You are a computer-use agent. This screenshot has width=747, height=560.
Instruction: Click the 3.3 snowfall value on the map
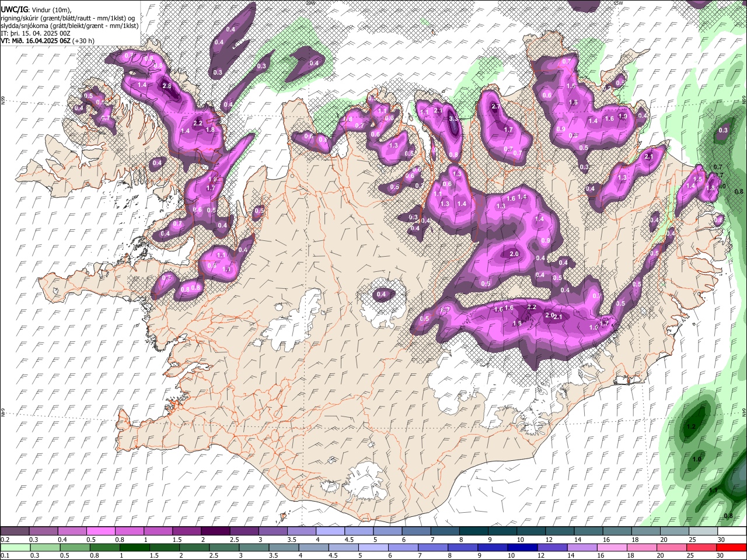(x=453, y=118)
